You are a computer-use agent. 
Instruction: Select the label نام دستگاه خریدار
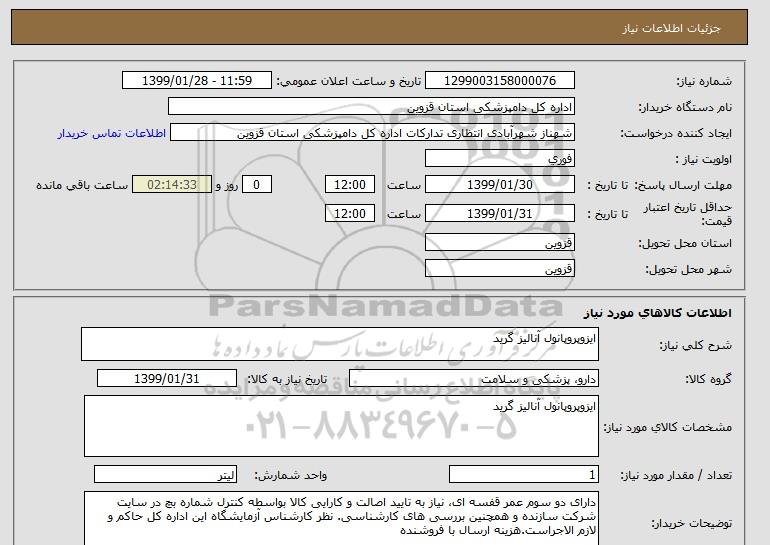685,108
